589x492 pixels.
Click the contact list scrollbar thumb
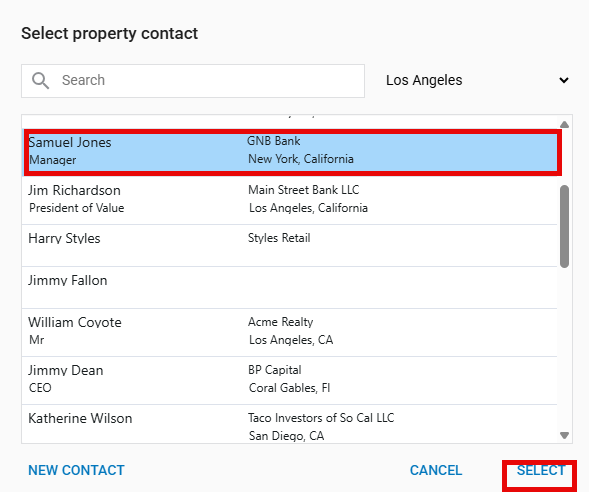pos(564,226)
